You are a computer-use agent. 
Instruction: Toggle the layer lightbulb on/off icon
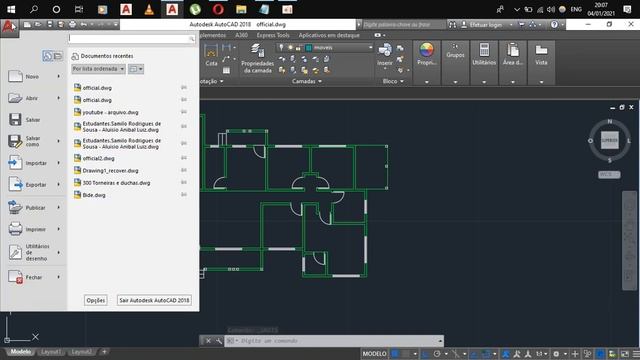click(281, 48)
